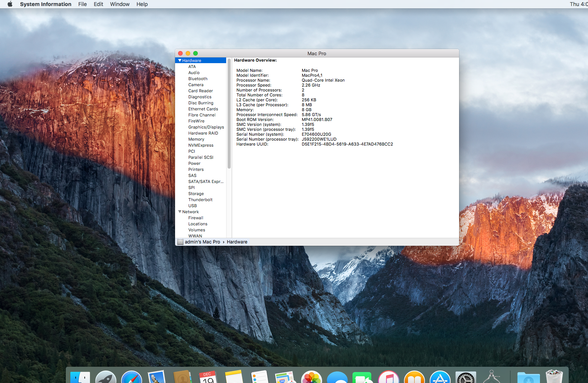588x383 pixels.
Task: Select SATA/SATA Express in the sidebar
Action: 206,181
